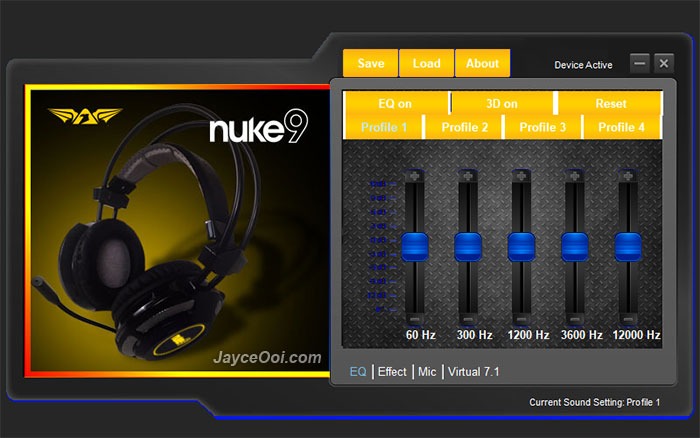The height and width of the screenshot is (438, 700).
Task: Click the 3600 Hz slider handle
Action: [x=575, y=246]
